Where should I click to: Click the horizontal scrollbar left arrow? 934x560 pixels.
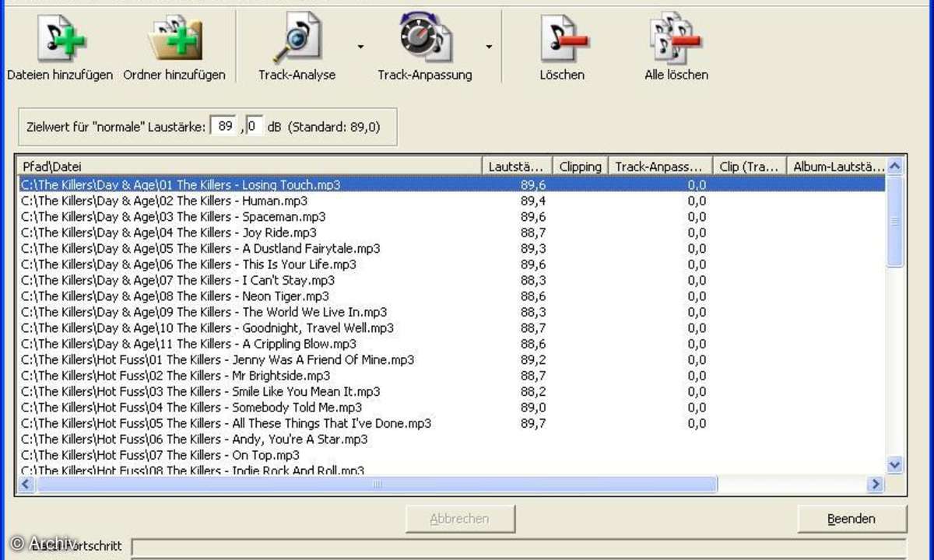pyautogui.click(x=26, y=485)
